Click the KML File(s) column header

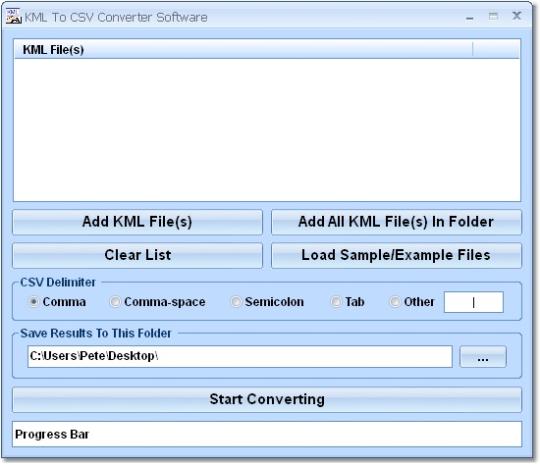click(243, 49)
